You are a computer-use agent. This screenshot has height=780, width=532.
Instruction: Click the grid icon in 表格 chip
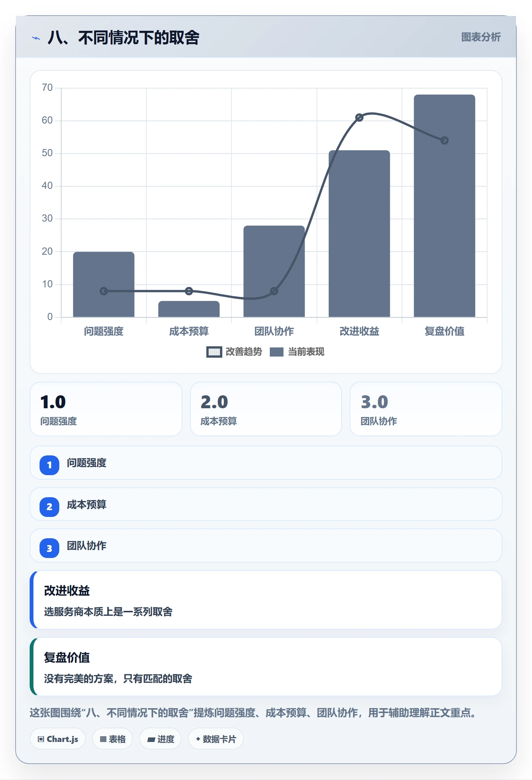click(x=103, y=739)
